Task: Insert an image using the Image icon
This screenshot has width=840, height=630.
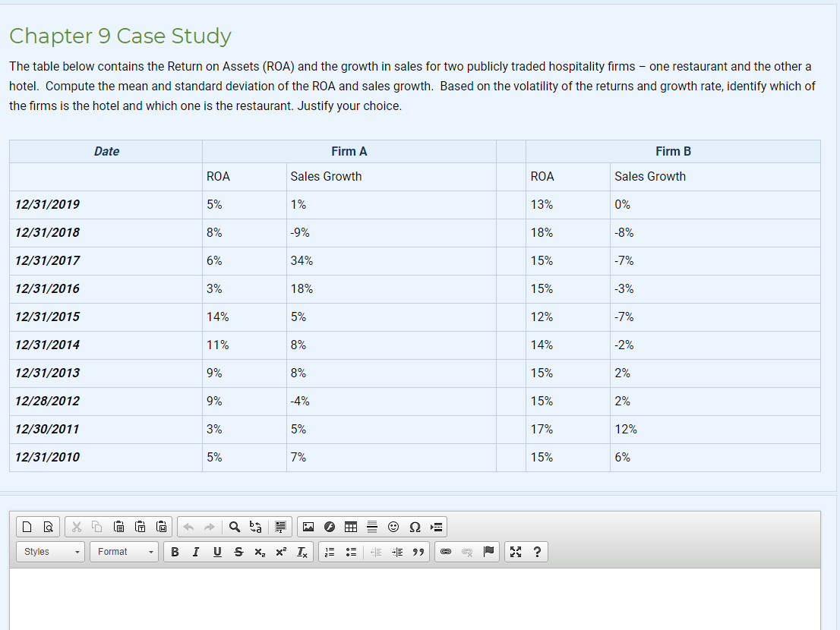Action: coord(308,527)
